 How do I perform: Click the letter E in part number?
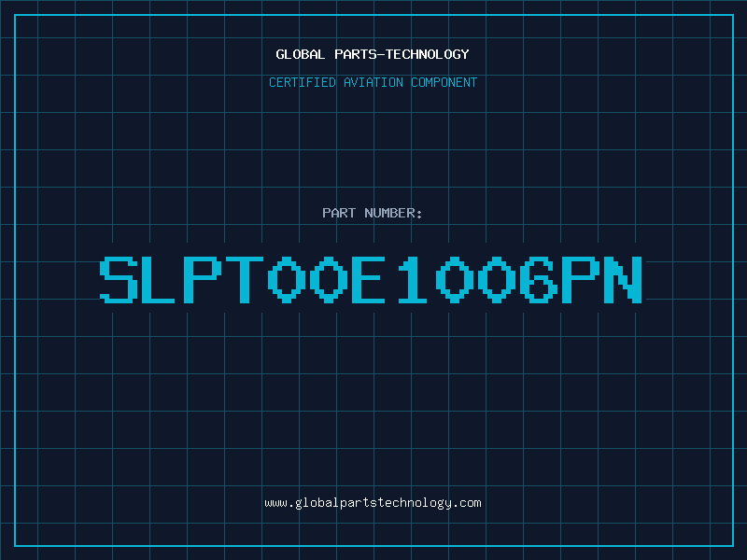click(x=368, y=279)
